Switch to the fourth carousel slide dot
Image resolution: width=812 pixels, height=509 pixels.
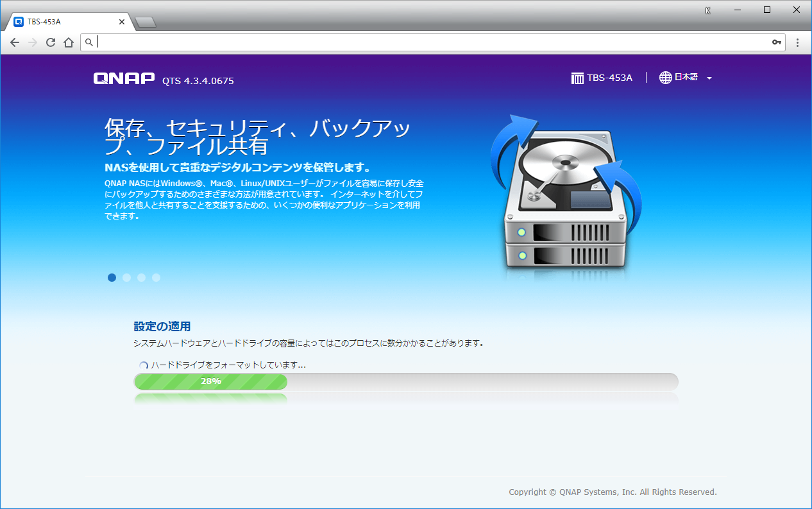click(156, 277)
